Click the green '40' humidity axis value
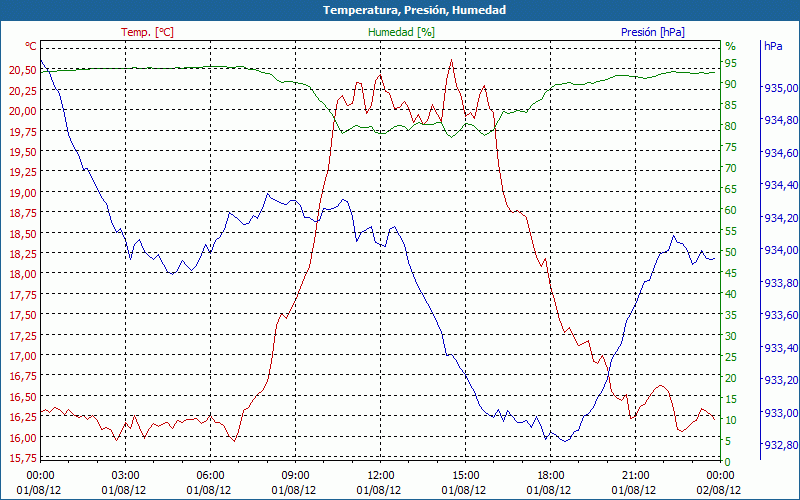 tap(731, 294)
